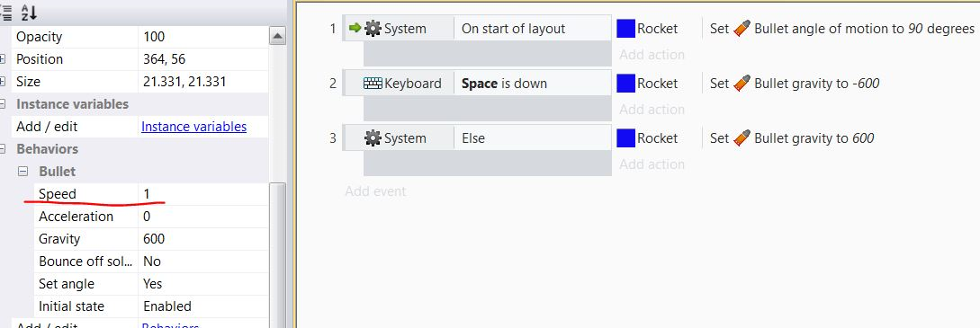Expand the Position property

[x=3, y=59]
